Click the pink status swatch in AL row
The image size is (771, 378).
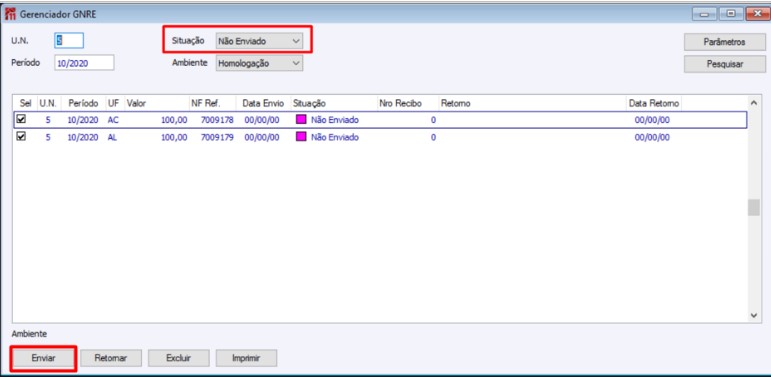301,137
